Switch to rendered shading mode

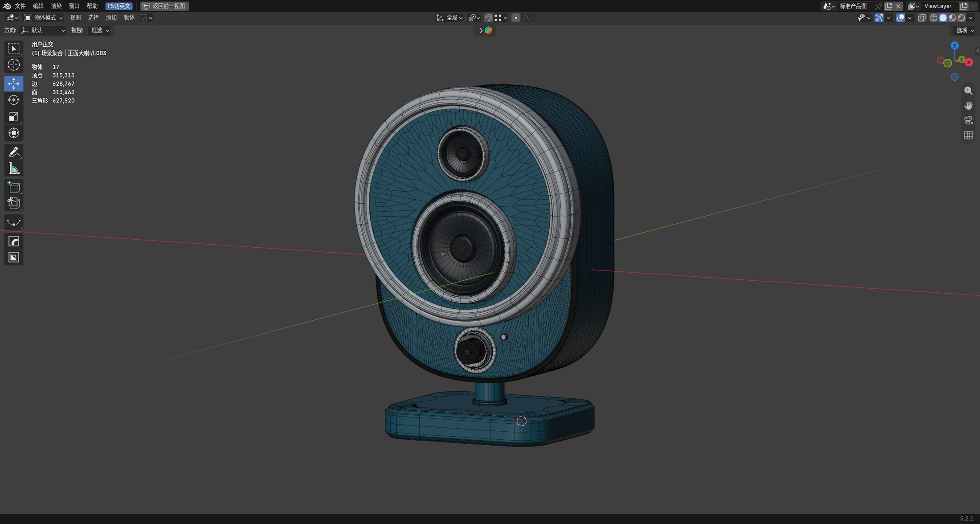[962, 18]
